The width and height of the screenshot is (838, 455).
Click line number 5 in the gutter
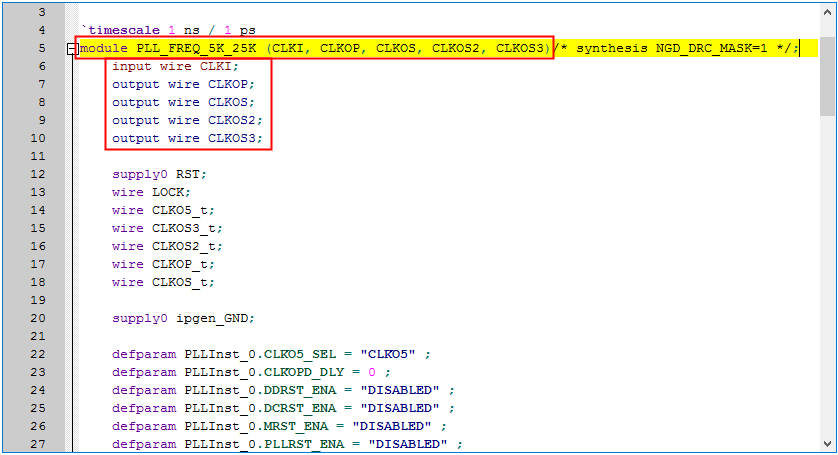[x=40, y=48]
